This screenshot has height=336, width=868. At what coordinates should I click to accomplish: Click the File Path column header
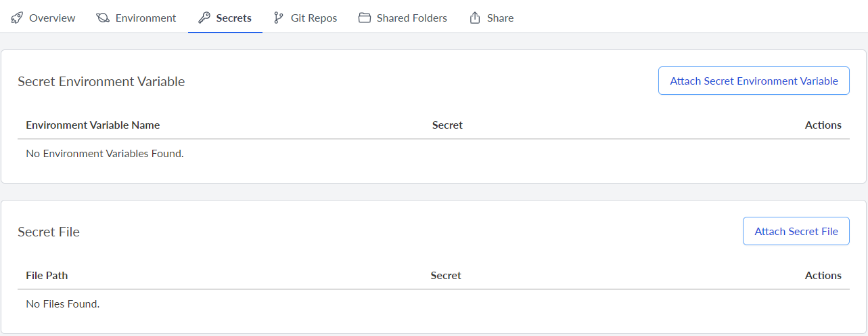click(47, 276)
